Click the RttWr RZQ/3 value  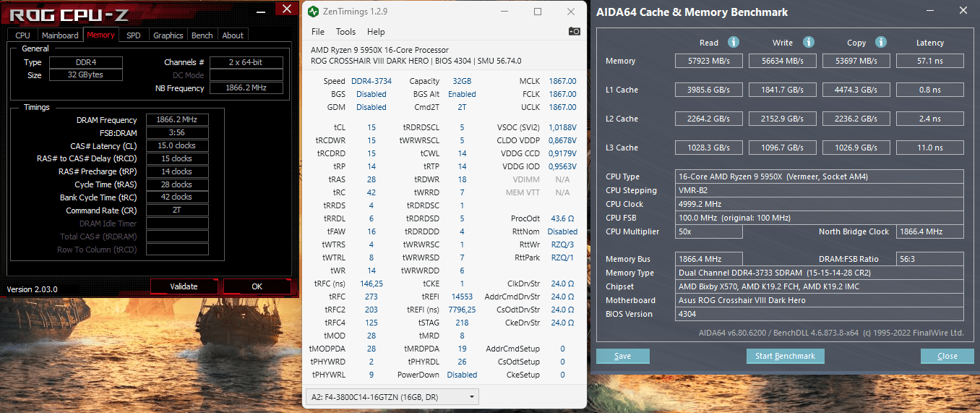562,244
